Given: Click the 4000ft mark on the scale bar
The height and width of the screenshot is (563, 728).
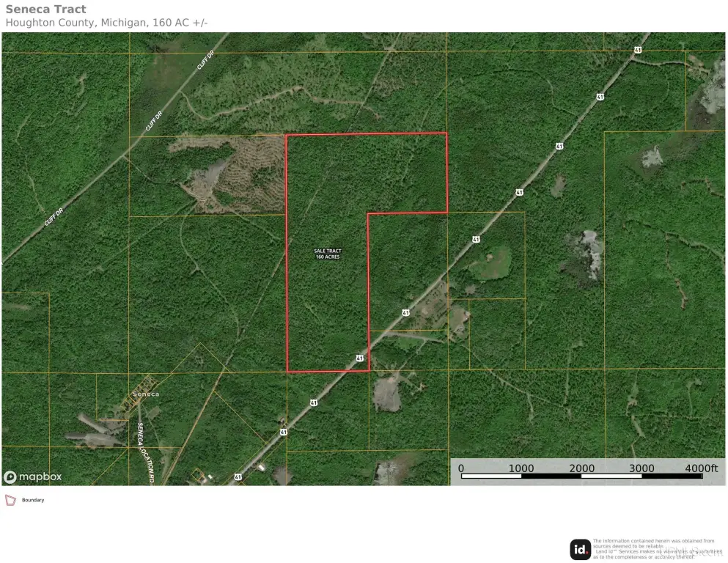Looking at the screenshot, I should (701, 468).
